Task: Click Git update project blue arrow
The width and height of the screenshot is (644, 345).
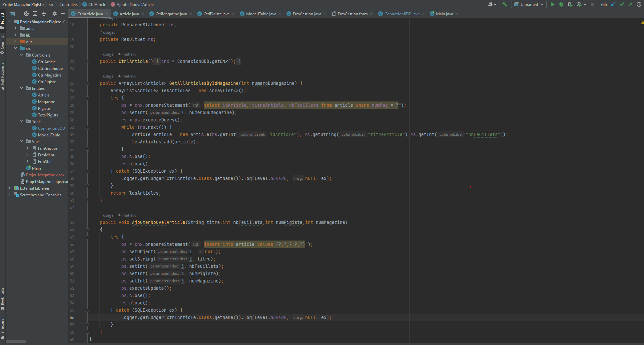Action: point(613,4)
